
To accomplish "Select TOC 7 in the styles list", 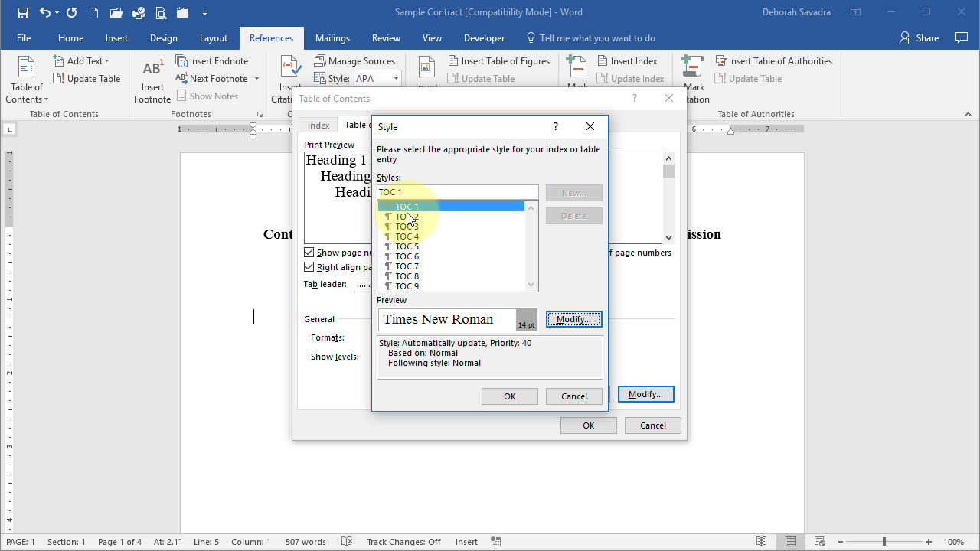I will (x=451, y=266).
